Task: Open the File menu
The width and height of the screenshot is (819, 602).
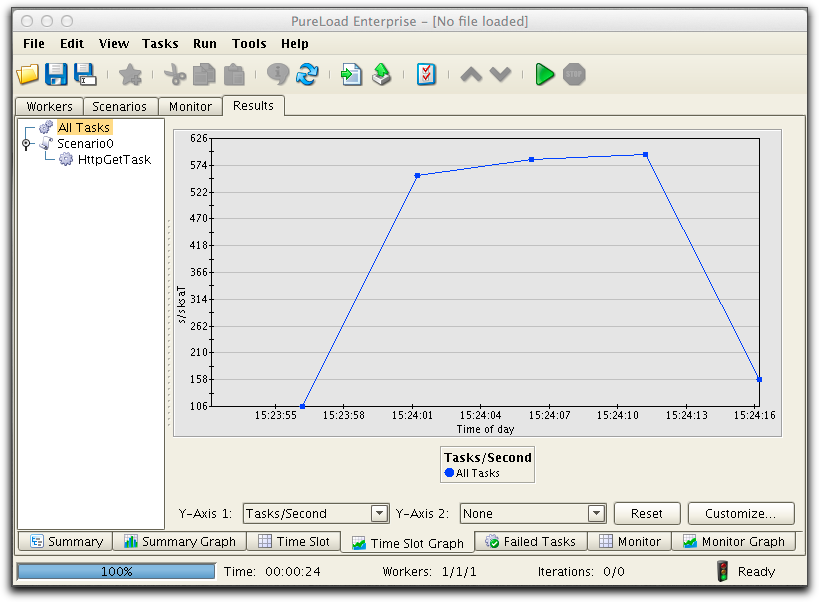Action: tap(34, 43)
